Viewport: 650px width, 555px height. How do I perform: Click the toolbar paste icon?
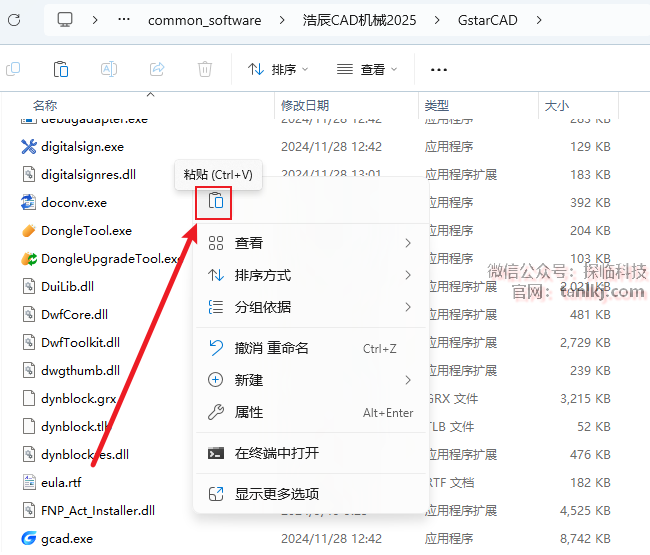(61, 69)
